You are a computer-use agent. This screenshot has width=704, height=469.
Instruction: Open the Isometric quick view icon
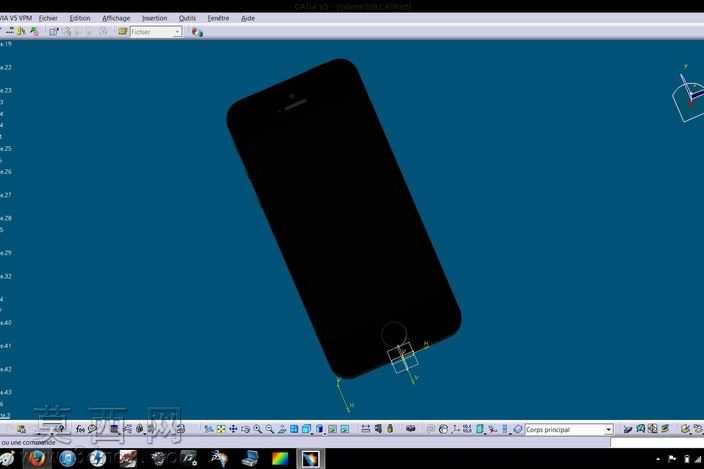307,429
